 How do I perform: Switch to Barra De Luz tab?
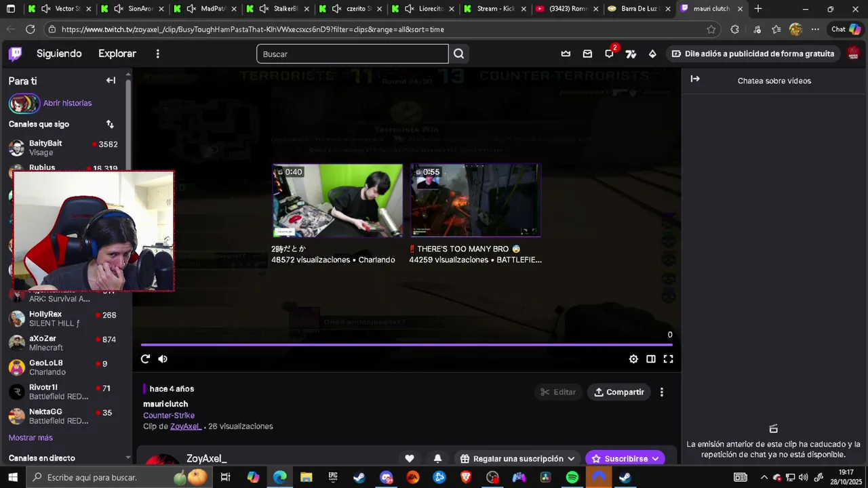click(x=640, y=9)
